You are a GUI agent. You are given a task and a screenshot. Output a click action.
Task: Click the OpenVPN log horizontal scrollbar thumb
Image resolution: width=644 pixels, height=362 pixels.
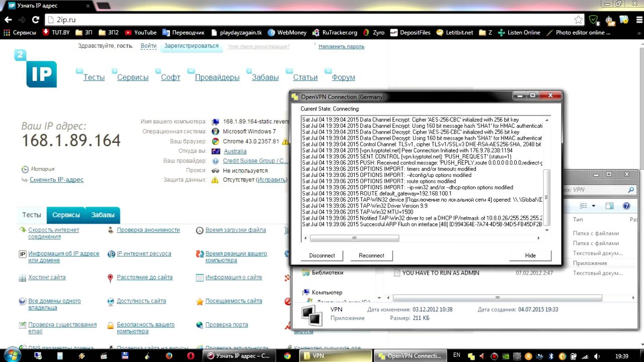coord(354,238)
